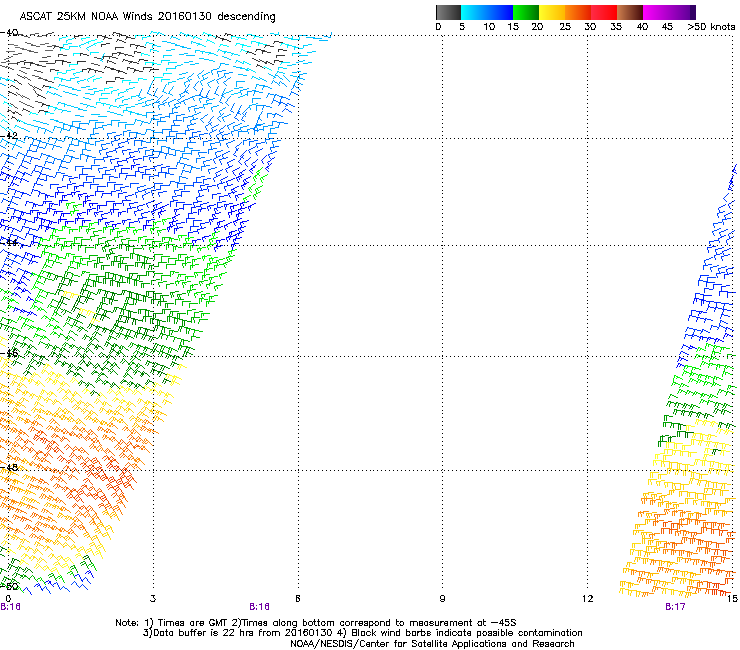740x650 pixels.
Task: Select the gray 0-5 knots legend swatch
Action: point(448,12)
